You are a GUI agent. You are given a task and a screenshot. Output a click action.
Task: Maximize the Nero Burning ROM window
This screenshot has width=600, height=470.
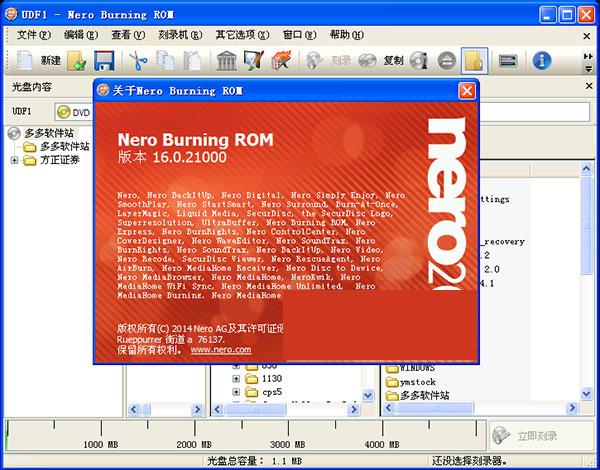567,15
